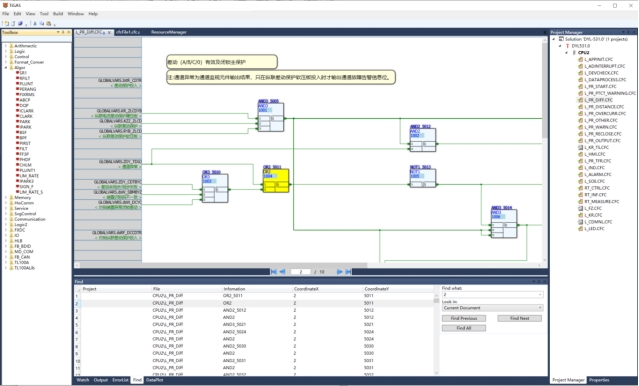The width and height of the screenshot is (639, 386).
Task: Jump to the last diagram page
Action: tap(348, 272)
